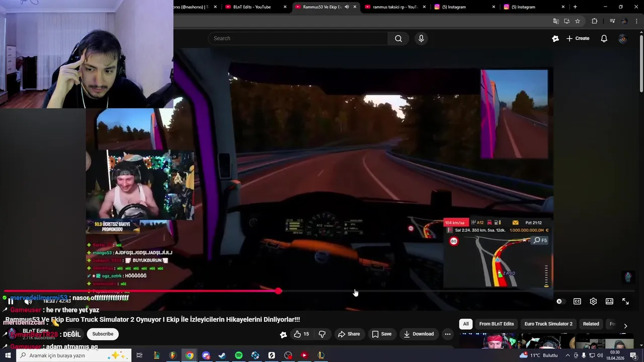The width and height of the screenshot is (644, 362).
Task: Open the Create menu button
Action: tap(578, 38)
